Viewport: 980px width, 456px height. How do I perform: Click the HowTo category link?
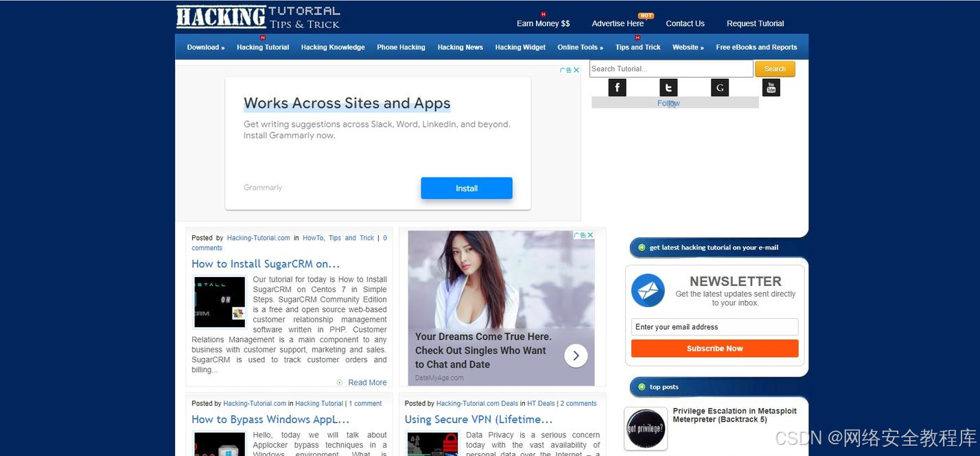coord(313,238)
